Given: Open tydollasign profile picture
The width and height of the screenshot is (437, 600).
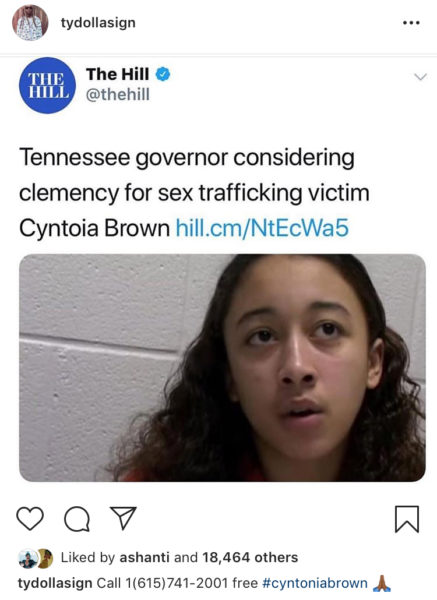Looking at the screenshot, I should click(30, 23).
